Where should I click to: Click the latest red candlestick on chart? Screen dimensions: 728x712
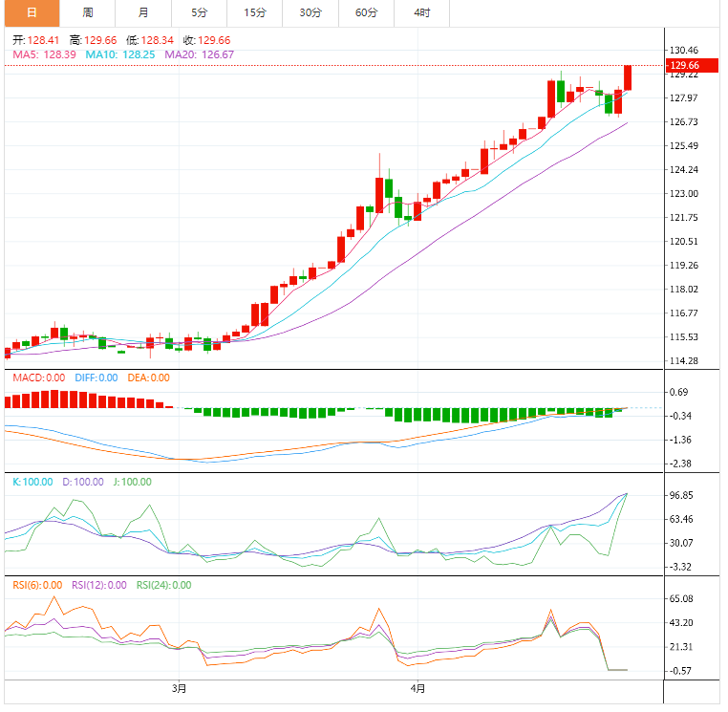click(628, 77)
